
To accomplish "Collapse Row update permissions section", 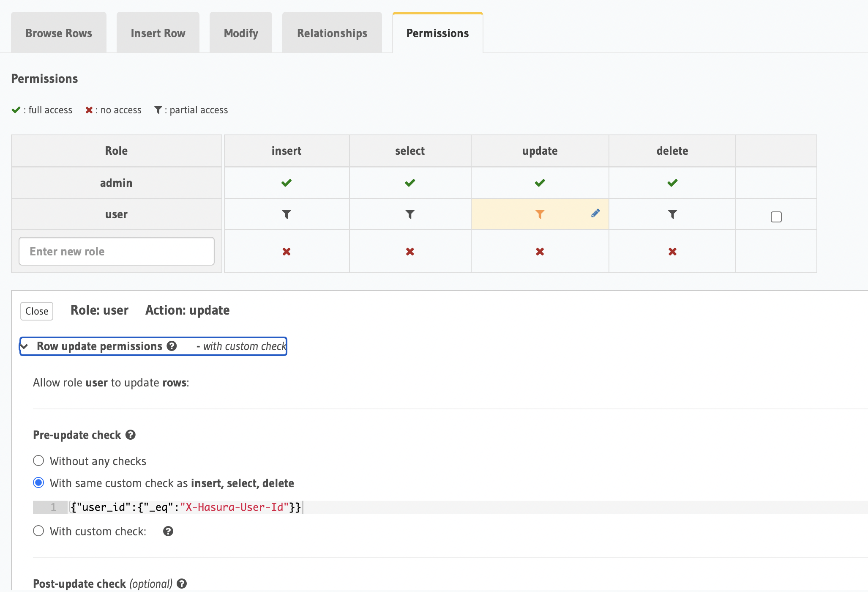I will point(25,346).
